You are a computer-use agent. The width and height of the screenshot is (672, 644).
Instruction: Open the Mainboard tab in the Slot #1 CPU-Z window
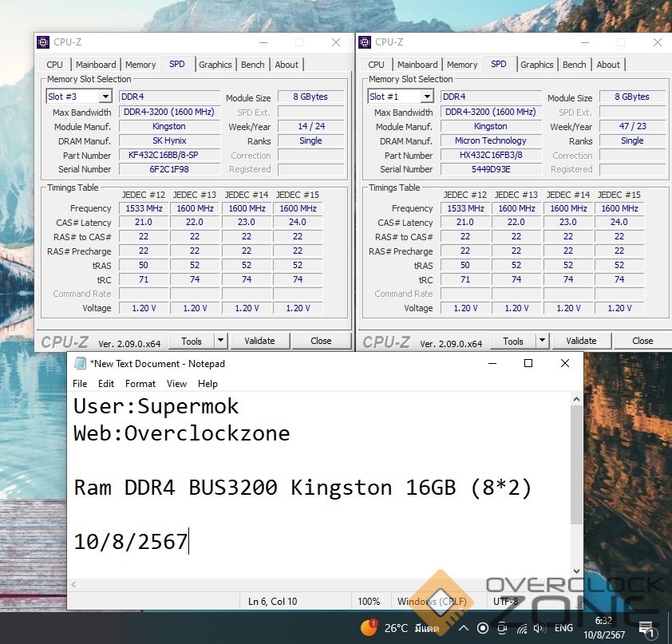point(417,65)
